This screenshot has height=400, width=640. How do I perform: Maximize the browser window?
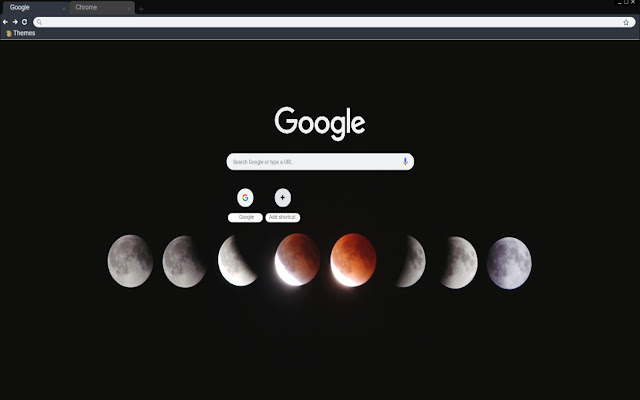pos(626,2)
